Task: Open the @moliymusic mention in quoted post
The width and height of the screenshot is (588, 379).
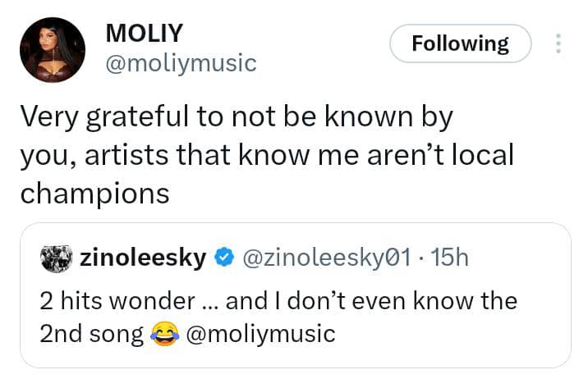Action: [261, 333]
